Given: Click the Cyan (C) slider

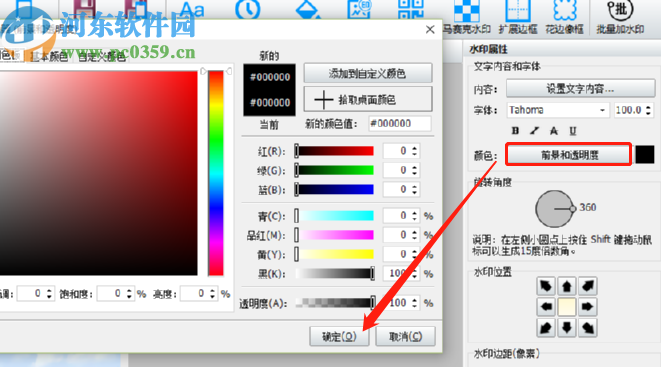Looking at the screenshot, I should coord(335,216).
